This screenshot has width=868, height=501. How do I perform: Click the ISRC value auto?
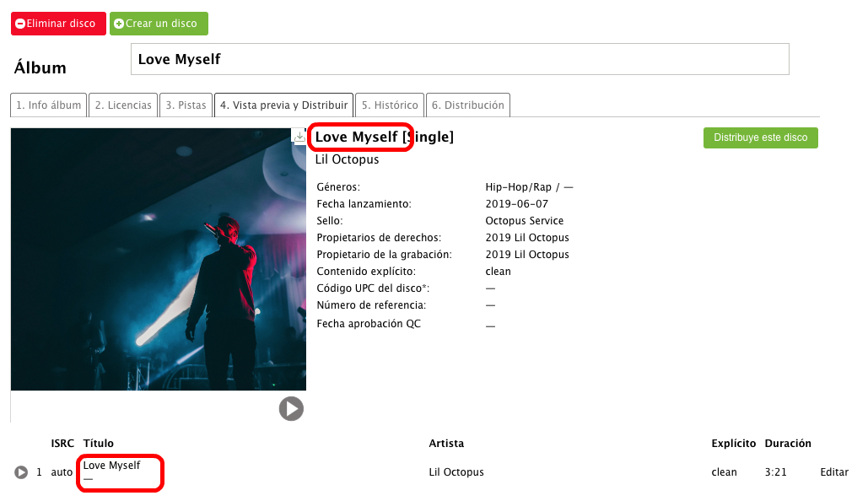coord(62,472)
